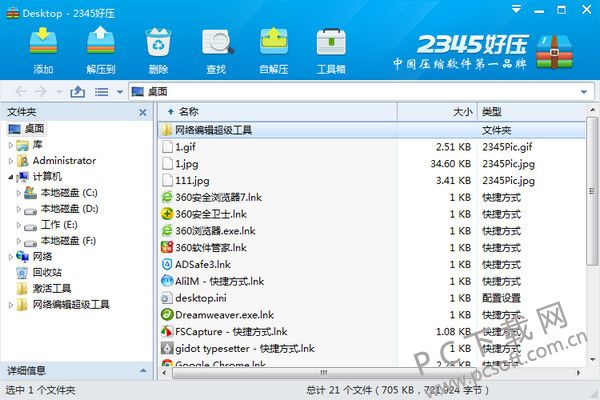Click the 360安全卫士.lnk icon
This screenshot has height=400, width=600.
coord(167,214)
